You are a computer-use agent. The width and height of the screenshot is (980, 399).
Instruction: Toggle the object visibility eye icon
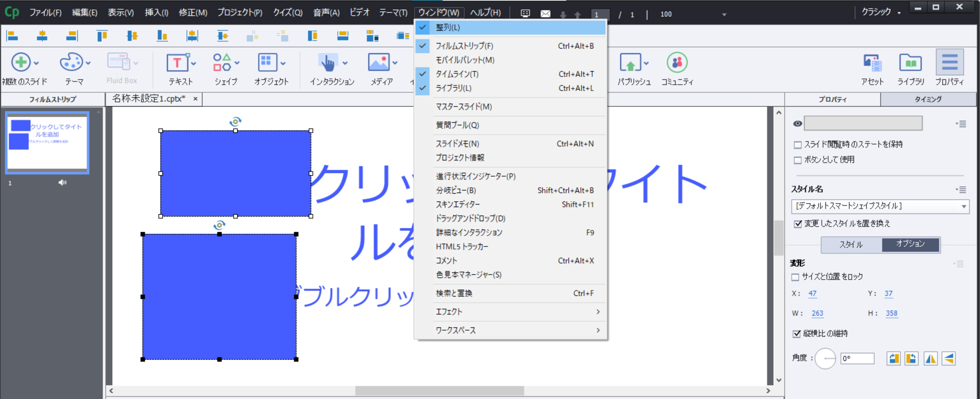pos(797,124)
